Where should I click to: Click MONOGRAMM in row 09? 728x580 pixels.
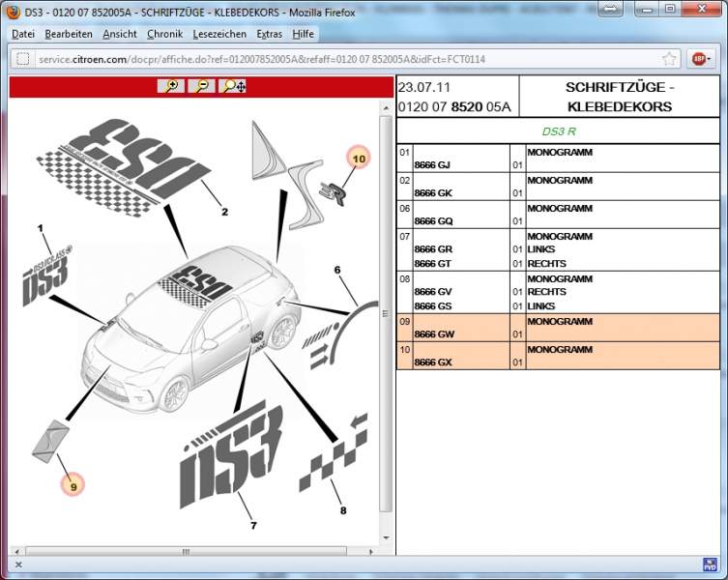pos(560,321)
